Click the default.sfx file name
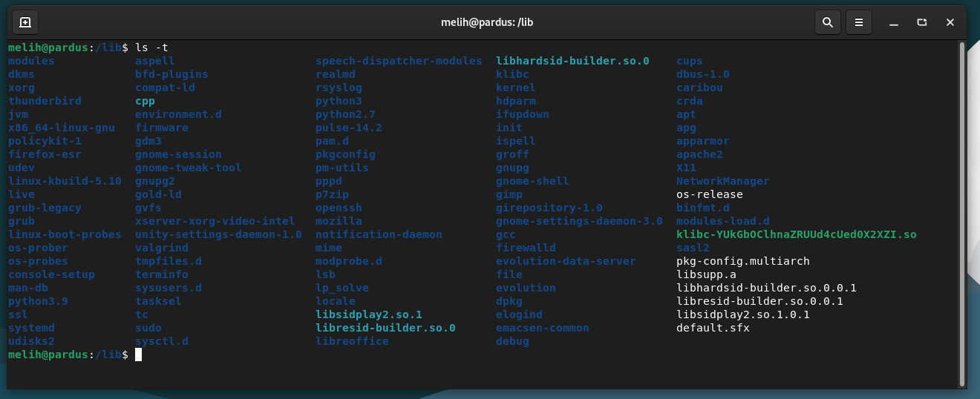Screen dimensions: 980x399 (713, 328)
